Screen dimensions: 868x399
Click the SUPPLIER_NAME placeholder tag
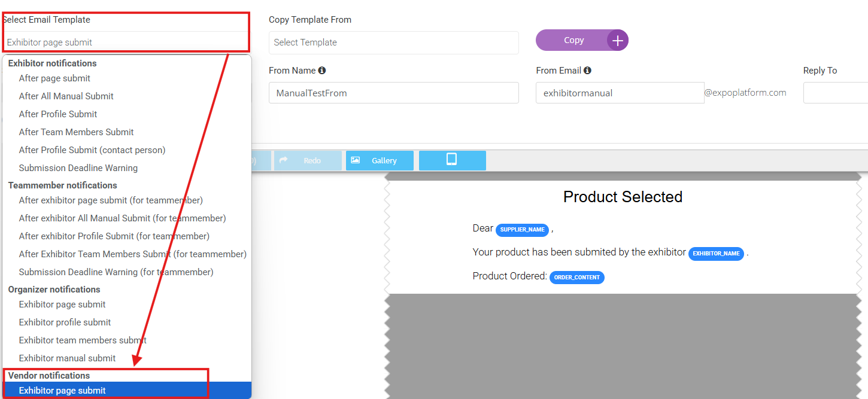522,230
